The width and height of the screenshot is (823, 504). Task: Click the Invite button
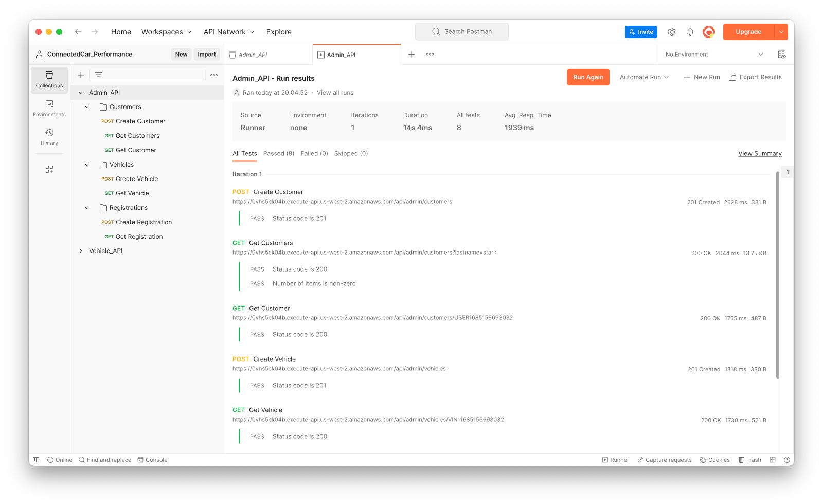pos(641,32)
